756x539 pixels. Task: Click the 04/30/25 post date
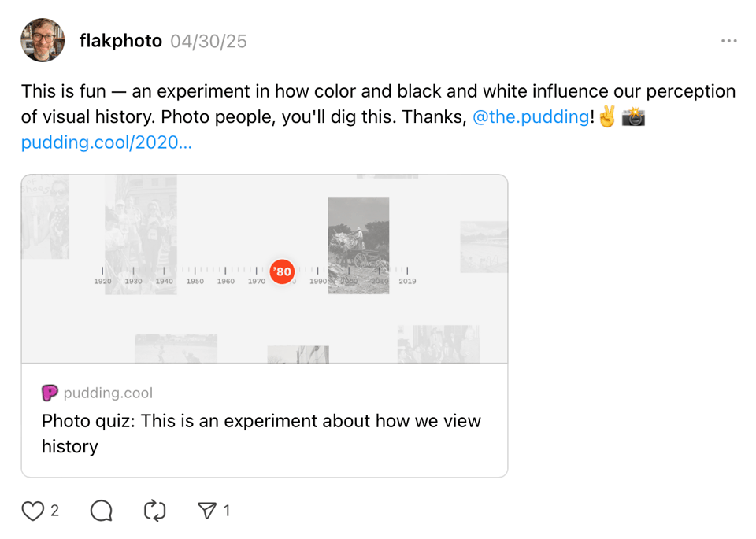tap(209, 41)
